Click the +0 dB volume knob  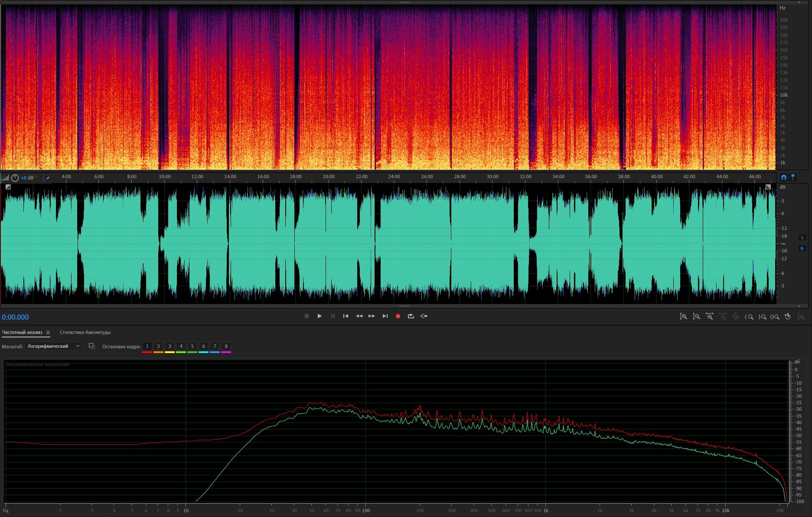coord(15,178)
